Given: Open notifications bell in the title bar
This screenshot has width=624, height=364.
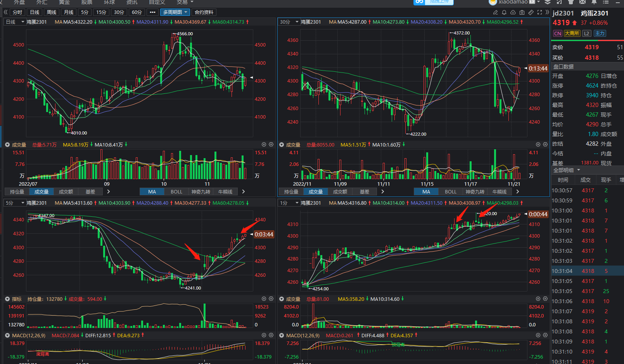Looking at the screenshot, I should (x=594, y=2).
